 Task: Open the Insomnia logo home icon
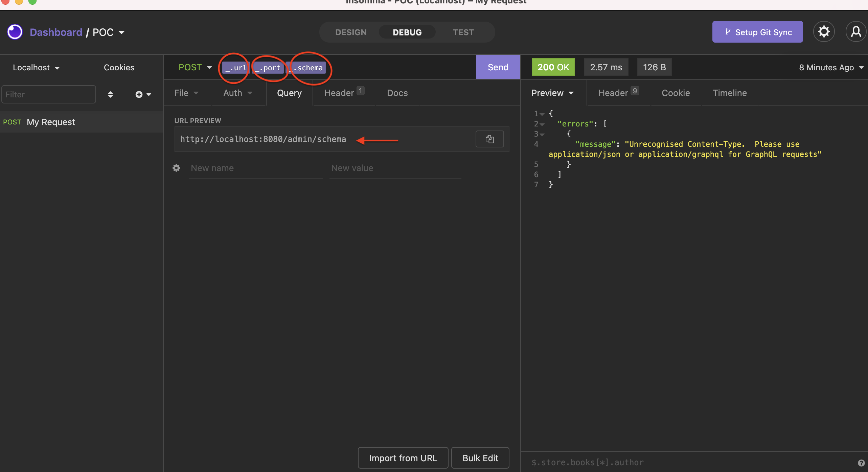tap(14, 31)
